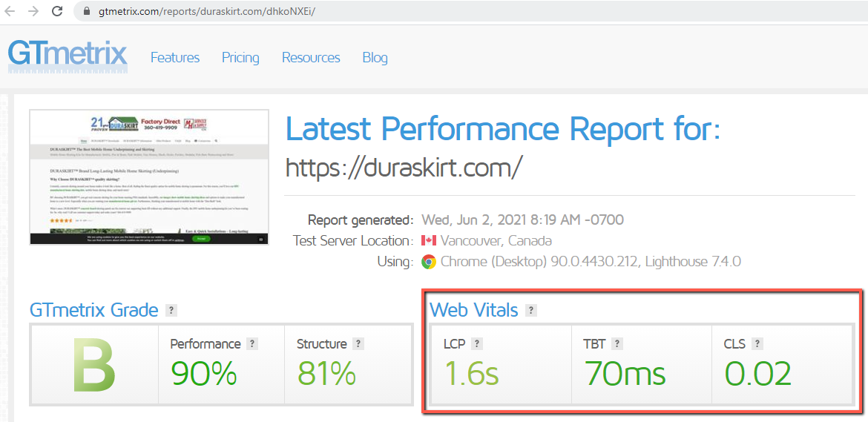868x422 pixels.
Task: Click help icon beside TBT
Action: point(618,344)
